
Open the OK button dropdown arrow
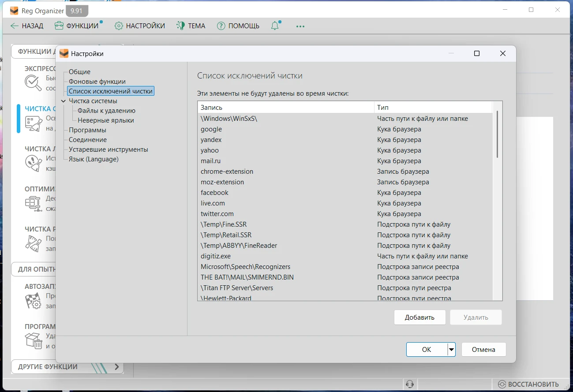(x=451, y=350)
